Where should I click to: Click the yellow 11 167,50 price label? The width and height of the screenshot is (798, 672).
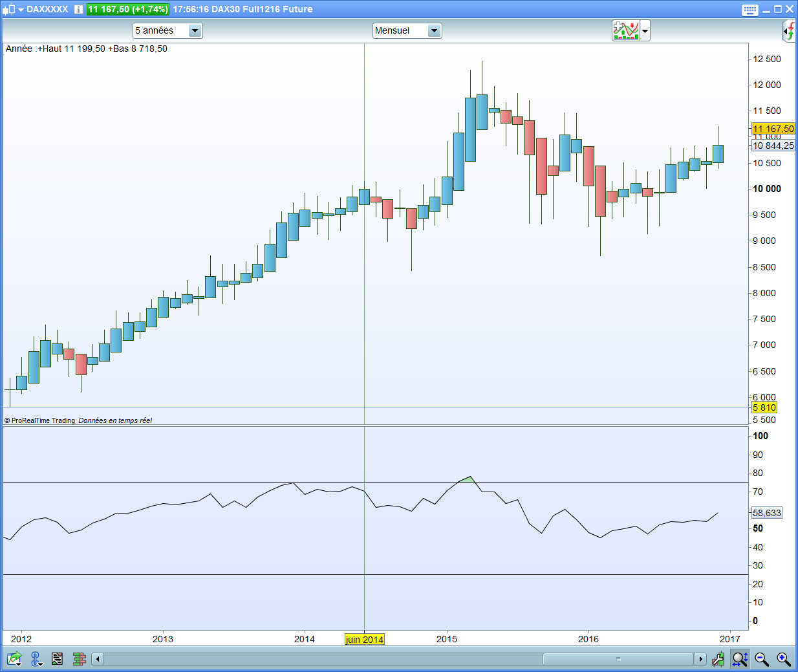click(x=773, y=129)
